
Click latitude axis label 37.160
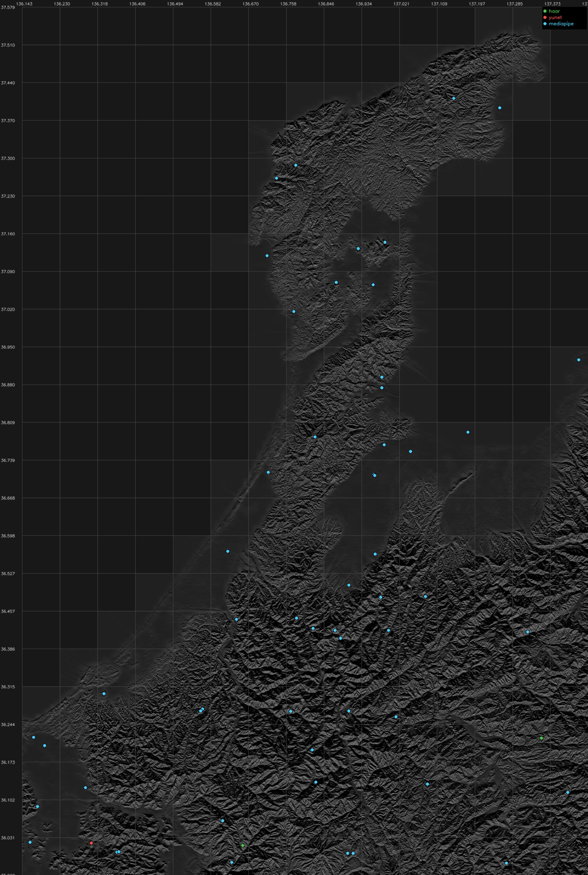8,234
